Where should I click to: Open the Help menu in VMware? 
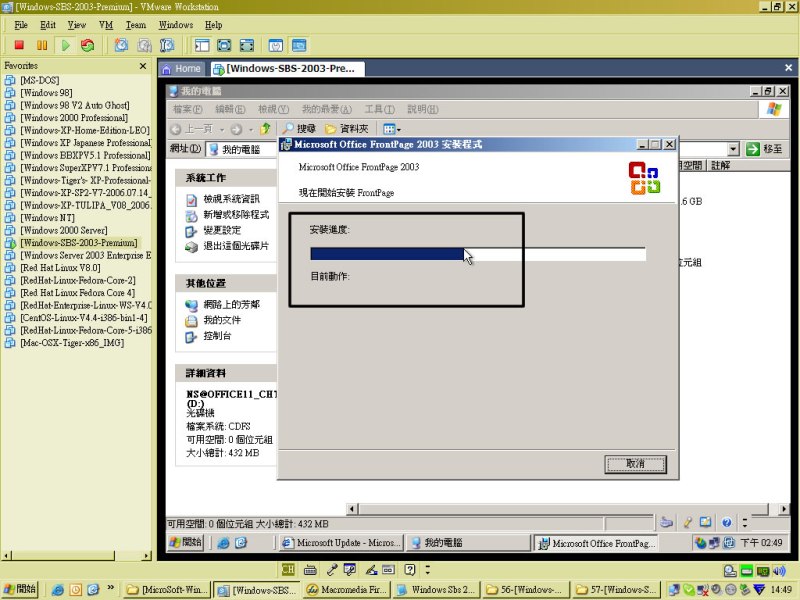pyautogui.click(x=213, y=25)
